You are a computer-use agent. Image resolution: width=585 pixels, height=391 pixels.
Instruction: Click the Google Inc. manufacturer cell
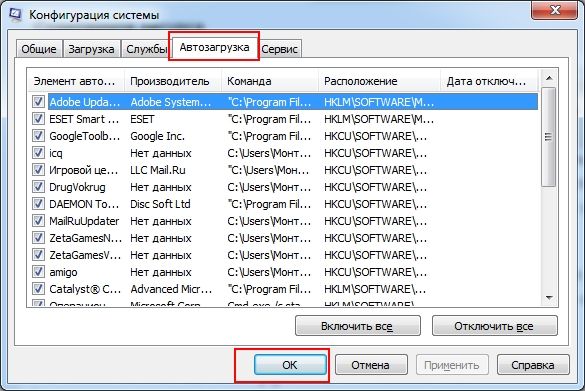[x=157, y=136]
